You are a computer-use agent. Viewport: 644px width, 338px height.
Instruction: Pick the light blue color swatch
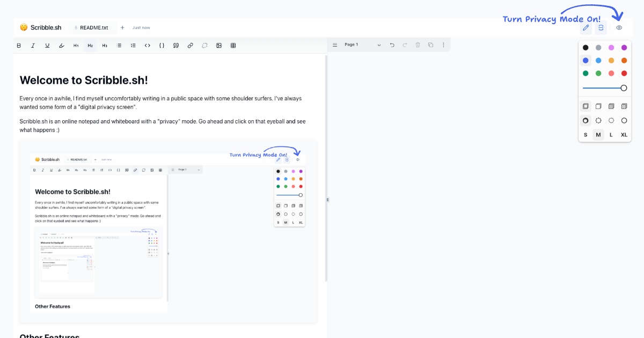coord(598,61)
